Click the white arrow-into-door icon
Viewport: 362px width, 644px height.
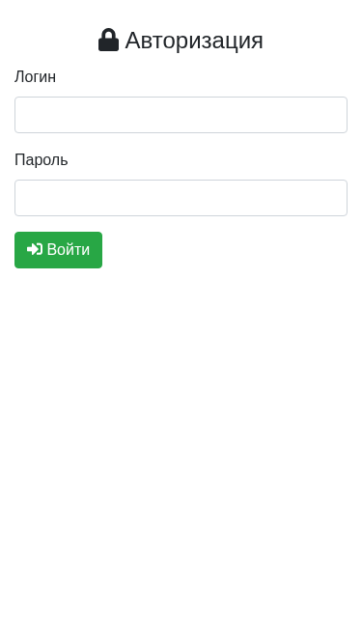(35, 249)
